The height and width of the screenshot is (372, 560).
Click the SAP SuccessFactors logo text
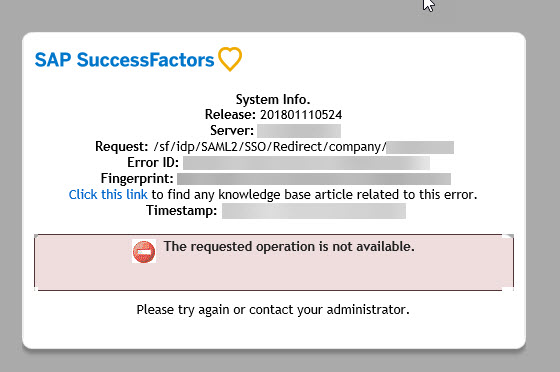pyautogui.click(x=124, y=60)
